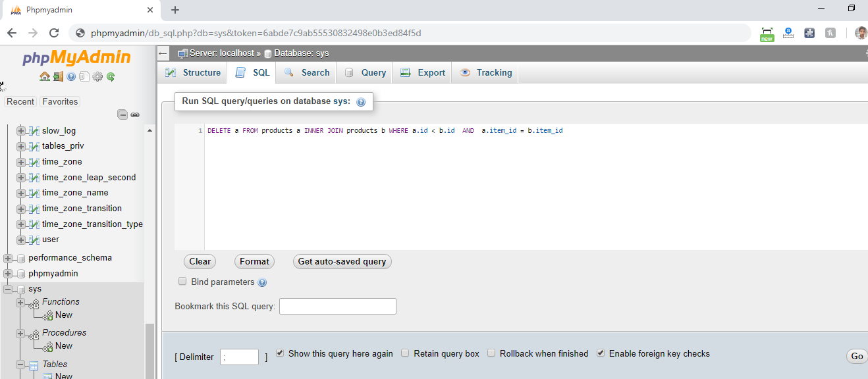
Task: Go to phpMyAdmin home via house icon
Action: pyautogui.click(x=44, y=77)
